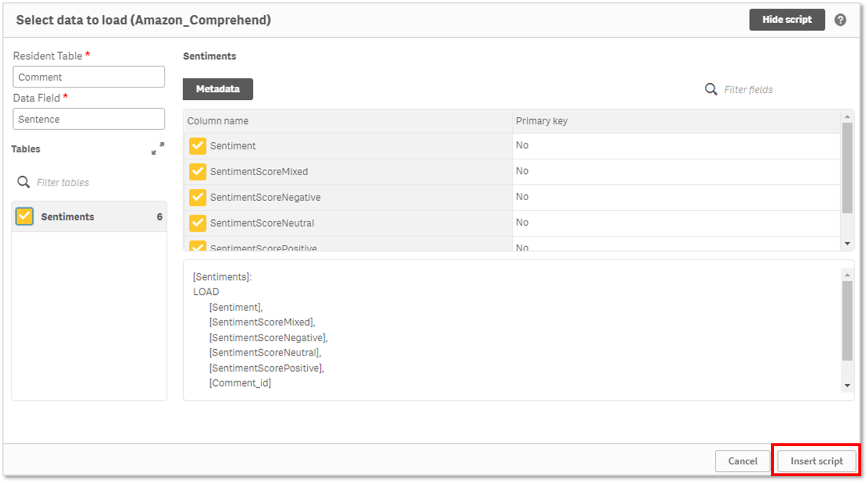Viewport: 868px width, 483px height.
Task: Toggle the SentimentScoreNegative checkbox
Action: coord(197,197)
